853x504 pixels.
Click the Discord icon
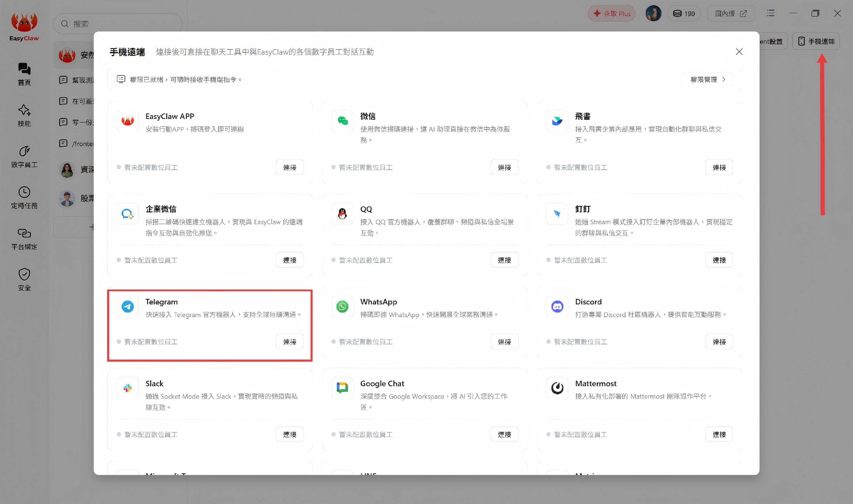pos(557,306)
